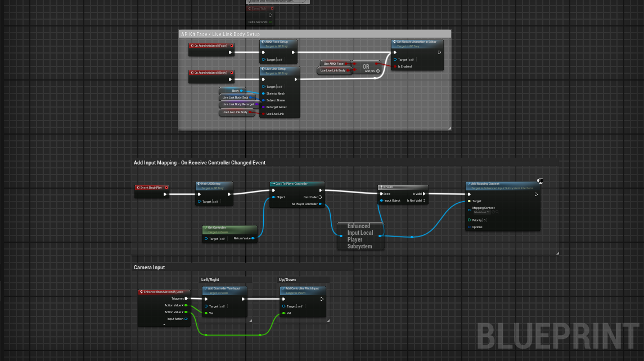Click the red delegate pin on Event BeginPlay
Image resolution: width=644 pixels, height=361 pixels.
(x=166, y=188)
